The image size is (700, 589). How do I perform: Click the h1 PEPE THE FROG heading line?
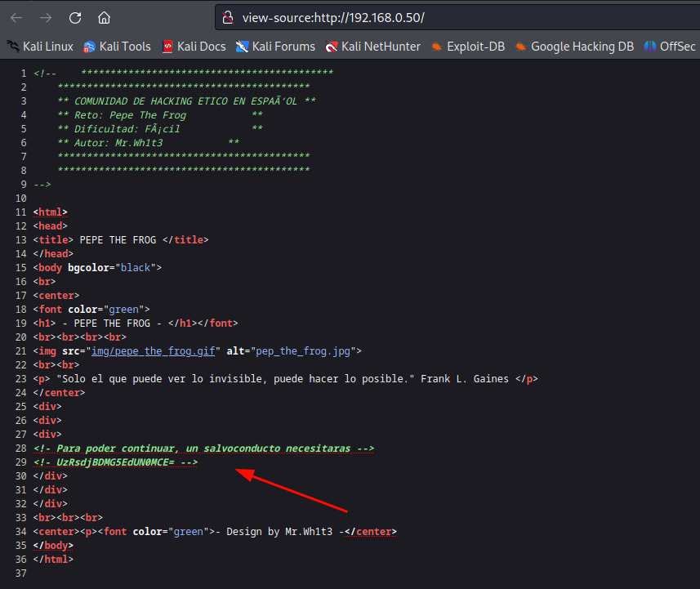tap(136, 323)
